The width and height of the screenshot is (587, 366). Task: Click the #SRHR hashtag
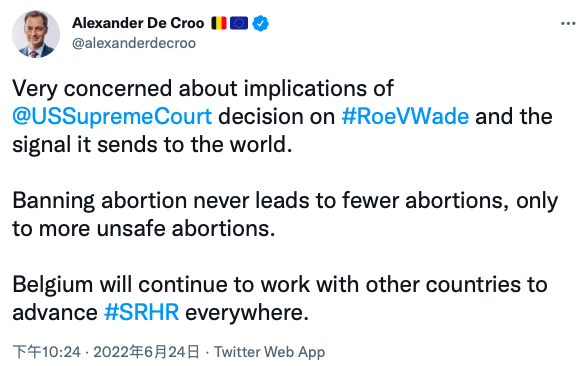[141, 312]
